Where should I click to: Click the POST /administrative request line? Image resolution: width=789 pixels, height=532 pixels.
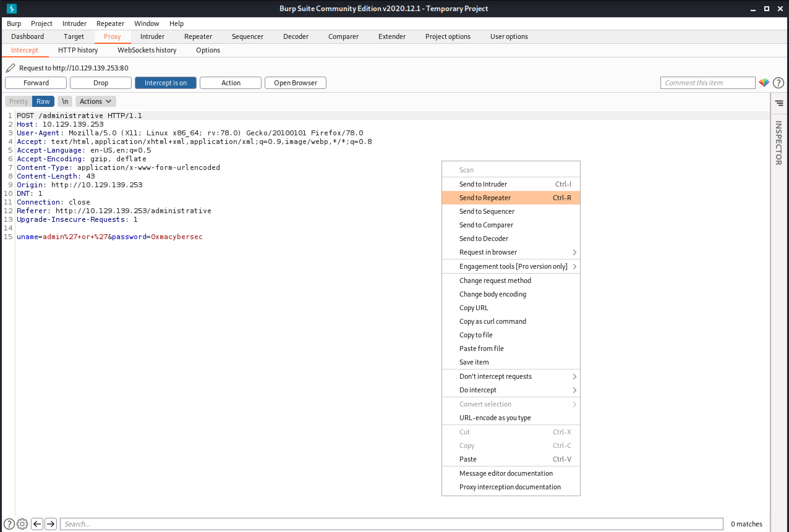[x=79, y=116]
